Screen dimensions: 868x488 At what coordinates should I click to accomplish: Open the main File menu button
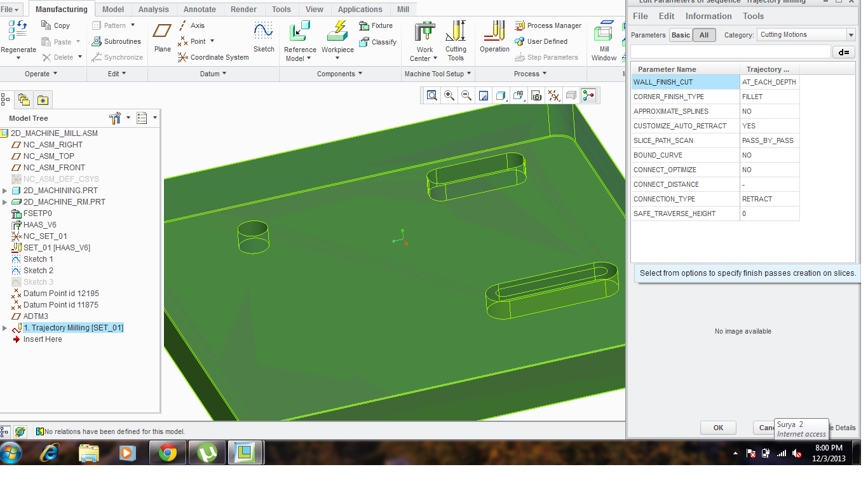pyautogui.click(x=10, y=10)
